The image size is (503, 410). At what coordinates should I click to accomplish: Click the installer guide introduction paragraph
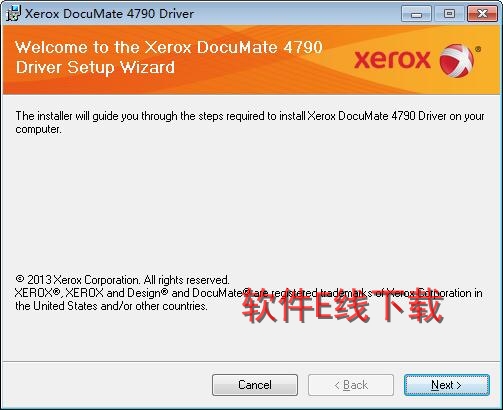250,122
